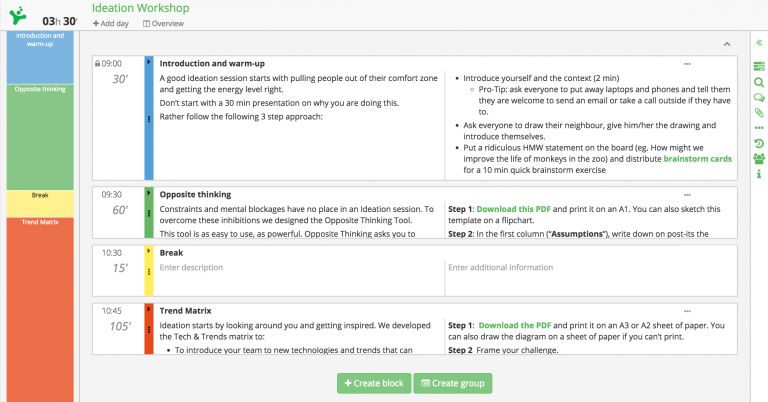Toggle lock on 09:00 start time

(x=97, y=64)
